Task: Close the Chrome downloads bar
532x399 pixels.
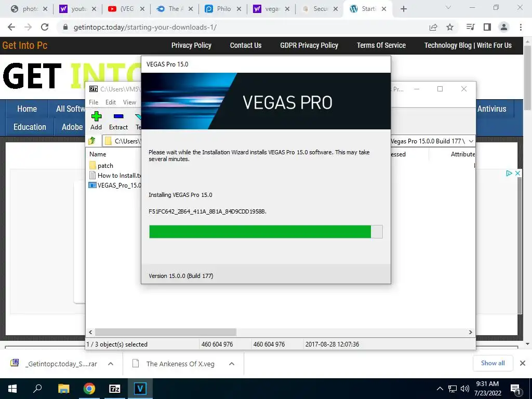Action: [523, 363]
